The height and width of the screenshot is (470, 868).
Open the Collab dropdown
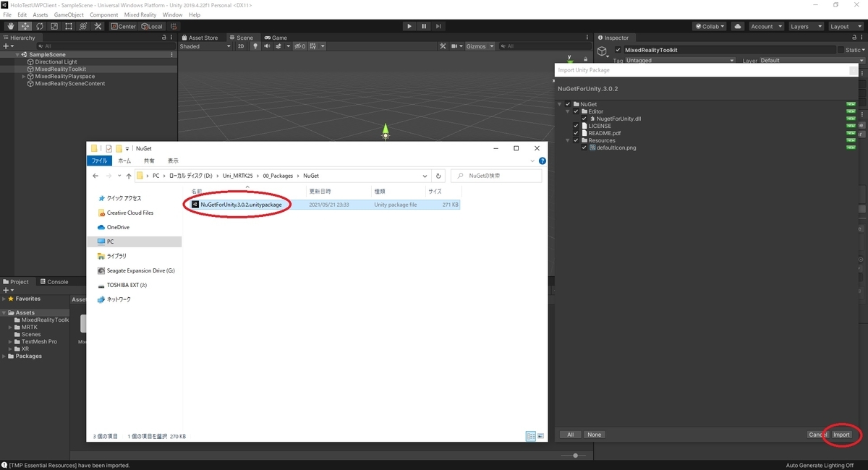point(710,26)
